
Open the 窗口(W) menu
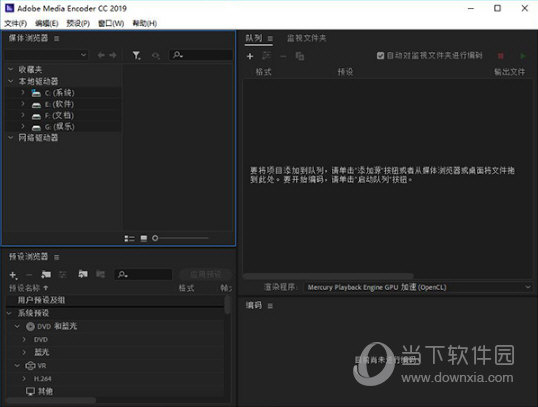[x=111, y=23]
